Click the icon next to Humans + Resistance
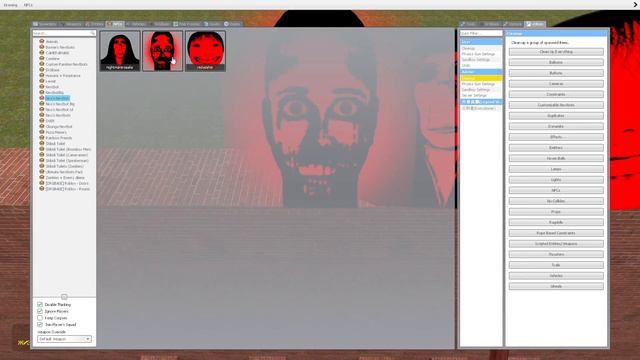640x360 pixels. tap(42, 76)
